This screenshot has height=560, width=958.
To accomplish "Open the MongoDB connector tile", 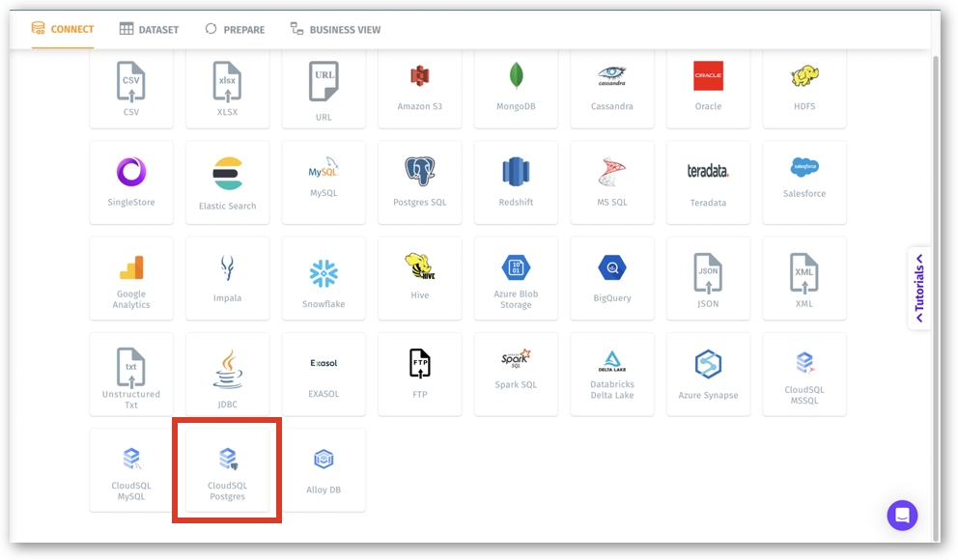I will pos(516,87).
